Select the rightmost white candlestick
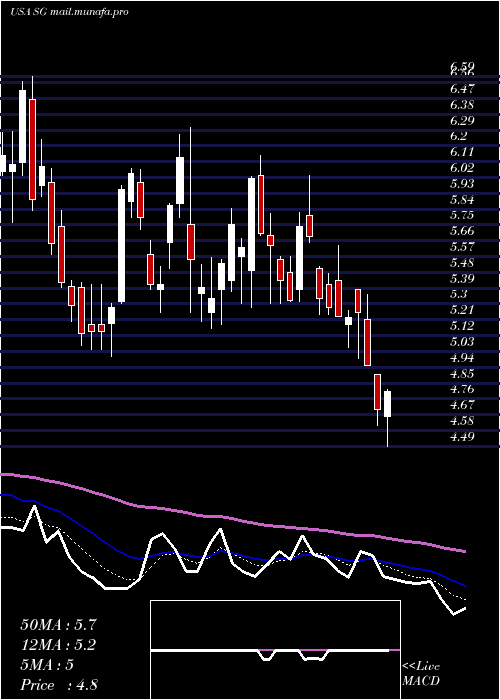 pos(388,404)
